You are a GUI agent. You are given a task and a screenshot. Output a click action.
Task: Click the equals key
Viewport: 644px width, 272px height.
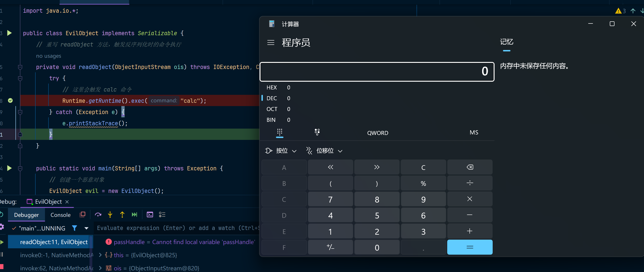click(469, 247)
